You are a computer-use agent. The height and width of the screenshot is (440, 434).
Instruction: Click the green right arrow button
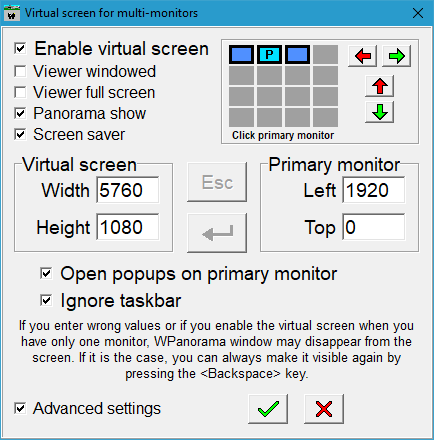(x=396, y=56)
